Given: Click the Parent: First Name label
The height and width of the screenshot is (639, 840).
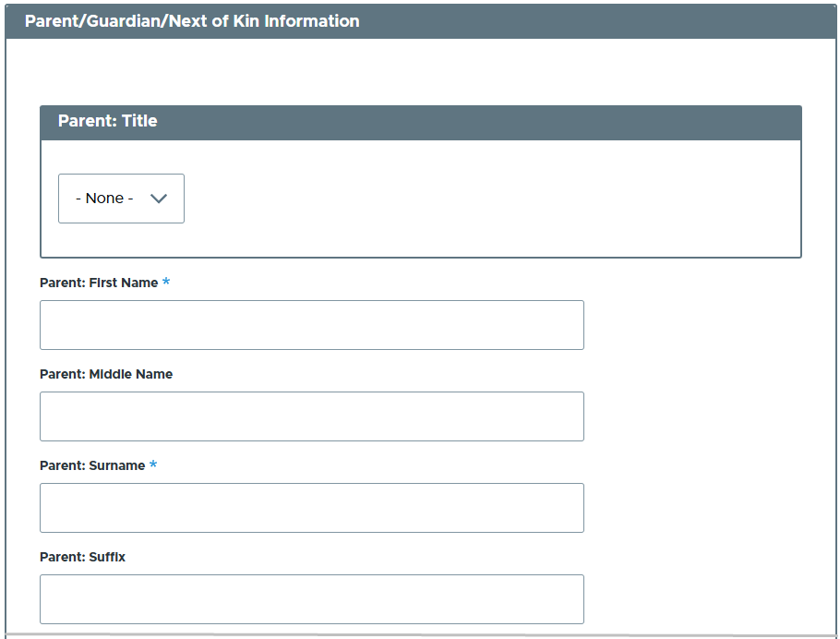Looking at the screenshot, I should (x=99, y=283).
